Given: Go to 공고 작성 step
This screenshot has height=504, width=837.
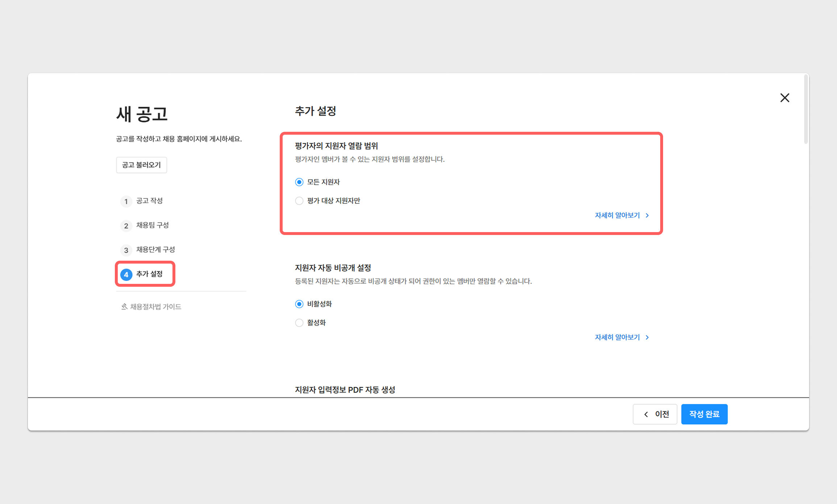Looking at the screenshot, I should pos(149,201).
